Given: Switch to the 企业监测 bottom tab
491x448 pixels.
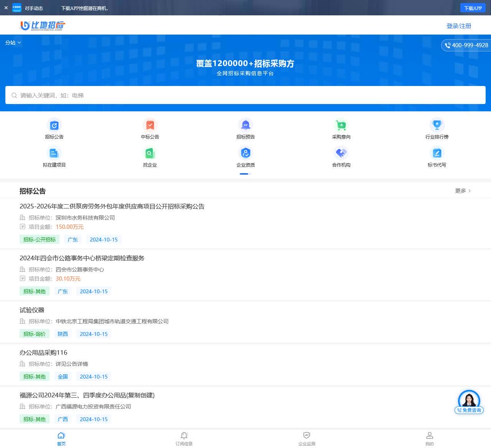Looking at the screenshot, I should [306, 438].
